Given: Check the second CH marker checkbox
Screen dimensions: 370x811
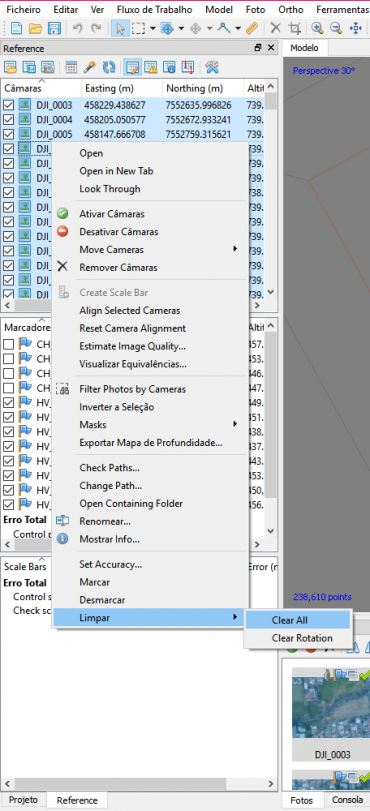Looking at the screenshot, I should tap(8, 358).
